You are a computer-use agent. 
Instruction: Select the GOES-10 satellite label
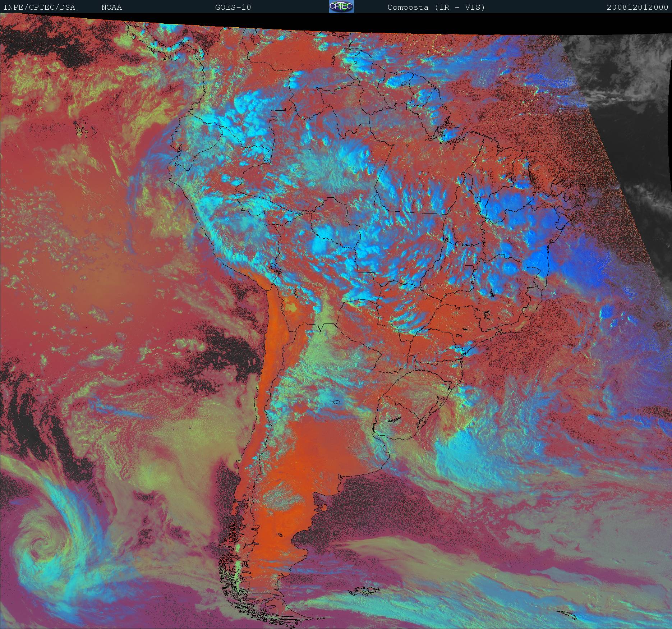(x=233, y=7)
